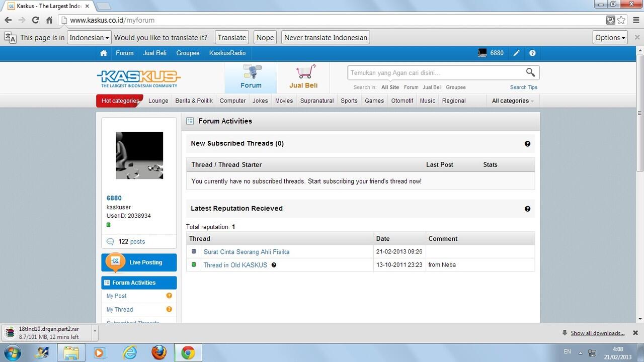Click KaskusRadio in top blue bar
Viewport: 644px width, 362px height.
227,53
